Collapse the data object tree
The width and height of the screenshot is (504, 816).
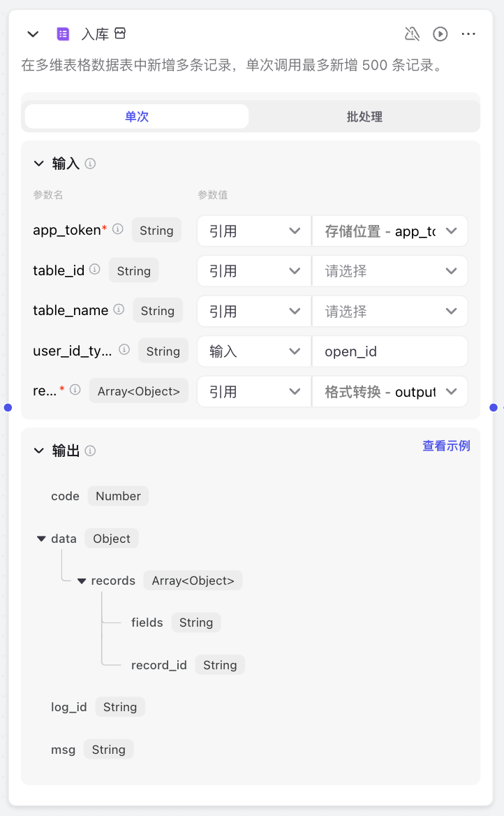coord(41,539)
